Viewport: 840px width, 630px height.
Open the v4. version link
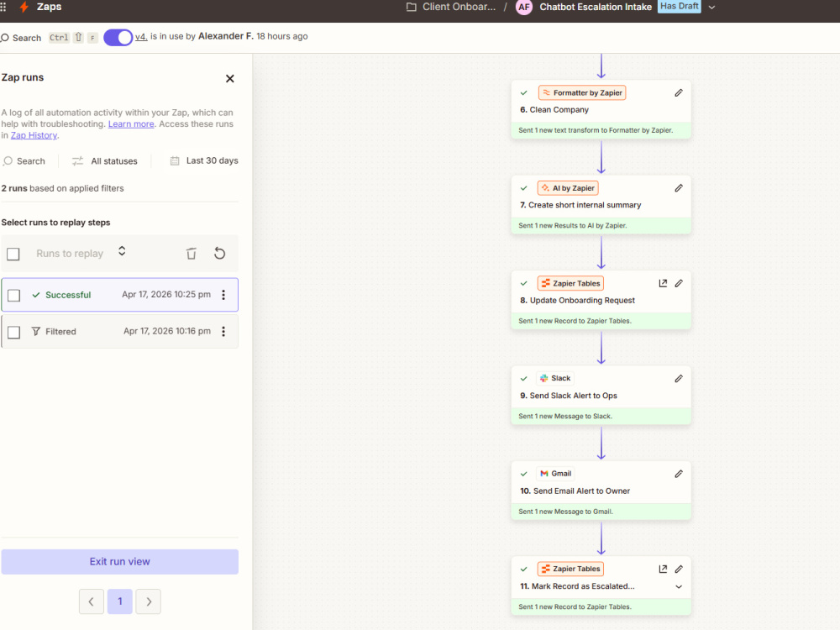[x=141, y=36]
